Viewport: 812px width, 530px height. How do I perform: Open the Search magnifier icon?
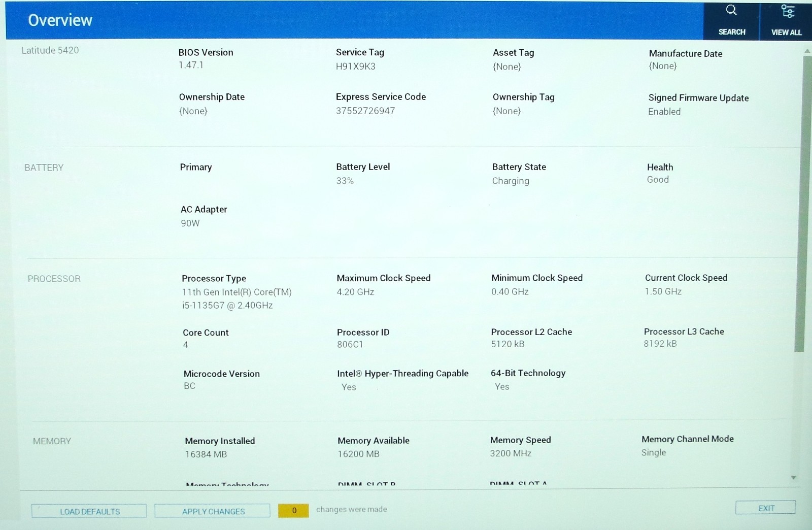coord(731,10)
